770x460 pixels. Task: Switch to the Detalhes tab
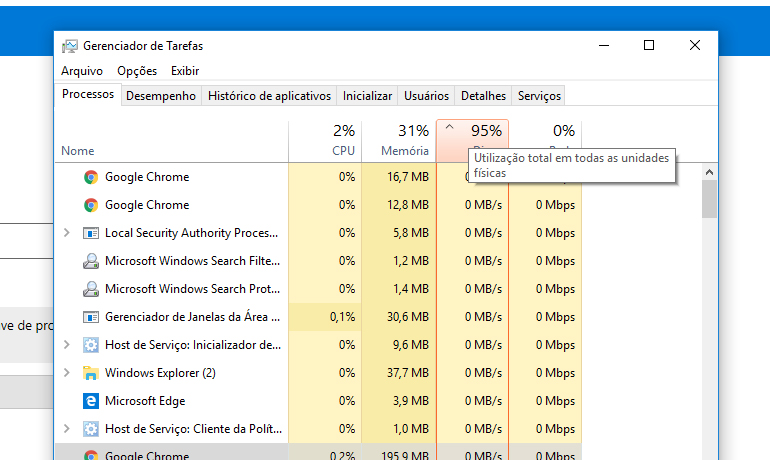coord(483,96)
